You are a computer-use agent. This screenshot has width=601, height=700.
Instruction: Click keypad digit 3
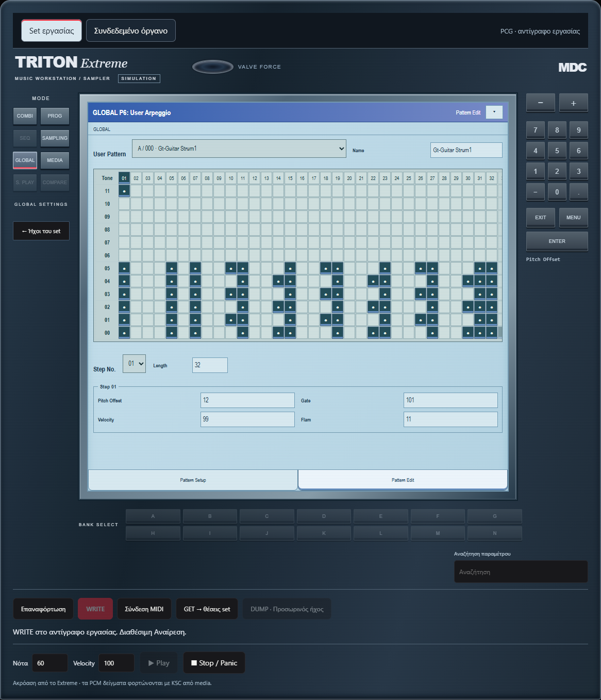(578, 171)
